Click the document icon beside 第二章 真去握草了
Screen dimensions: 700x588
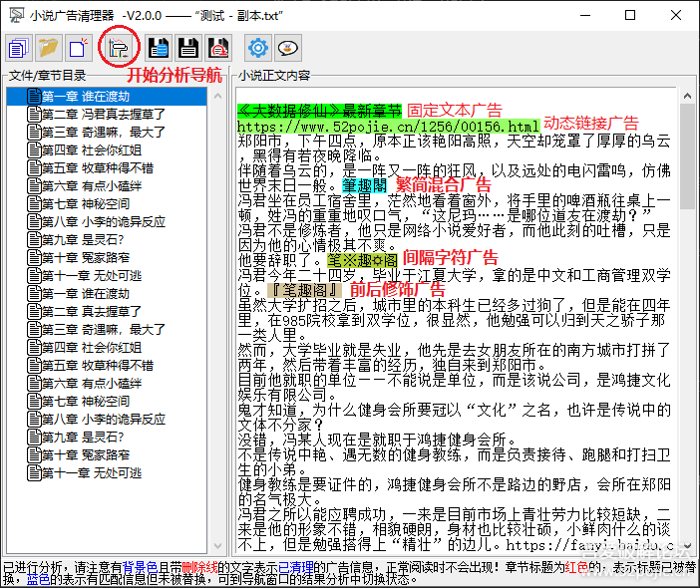pos(34,311)
